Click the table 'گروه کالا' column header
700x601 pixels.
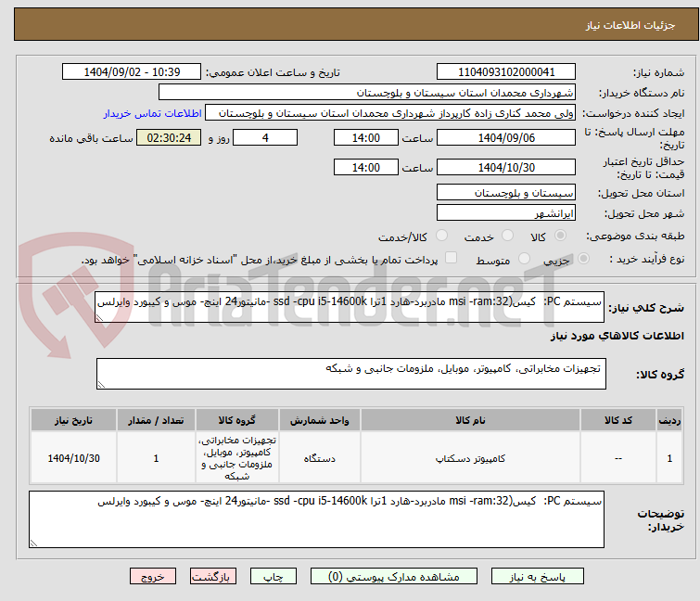(x=237, y=420)
